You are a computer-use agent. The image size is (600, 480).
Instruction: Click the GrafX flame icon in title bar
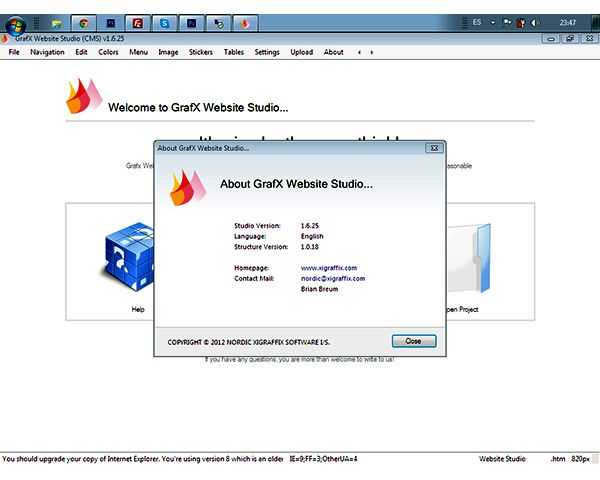tap(5, 38)
